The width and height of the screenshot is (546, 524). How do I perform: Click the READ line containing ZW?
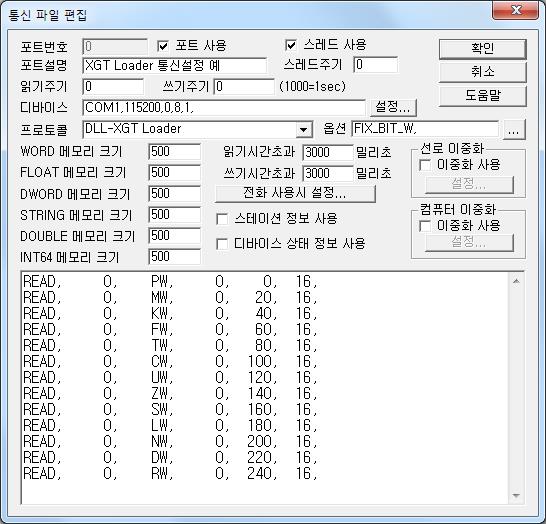[x=170, y=394]
